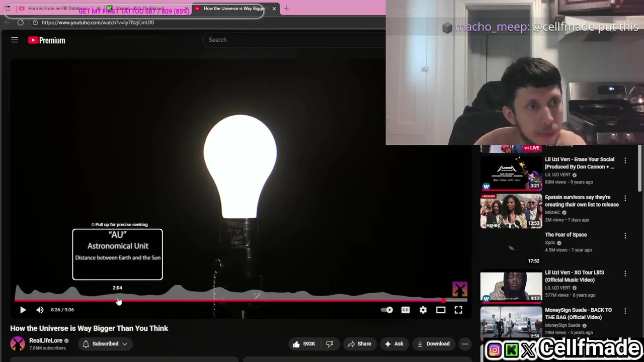
Task: Open options menu for The Fear of Space
Action: click(625, 236)
